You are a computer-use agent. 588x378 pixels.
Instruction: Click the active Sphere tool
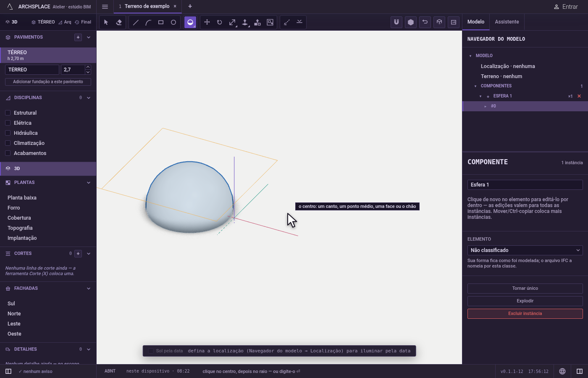tap(190, 22)
